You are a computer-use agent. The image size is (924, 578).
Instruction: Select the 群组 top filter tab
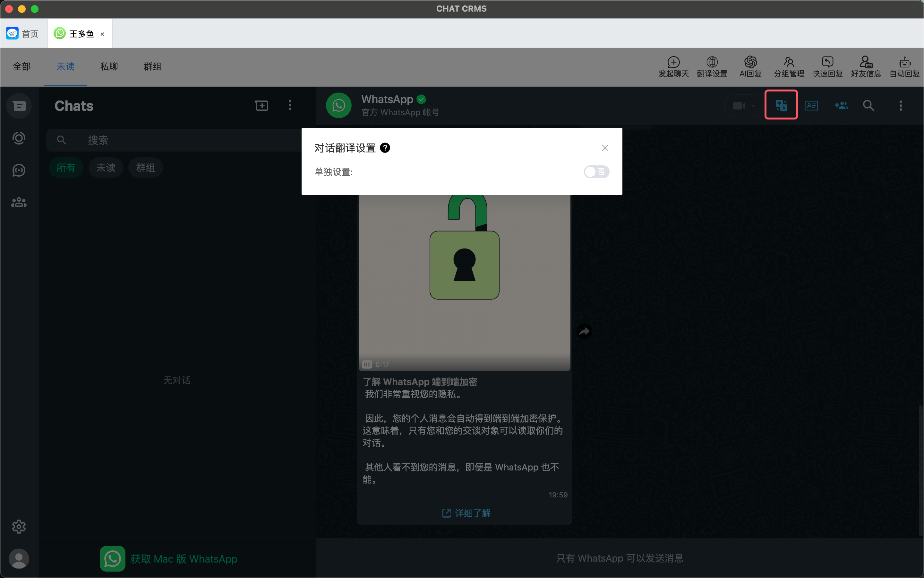tap(152, 66)
